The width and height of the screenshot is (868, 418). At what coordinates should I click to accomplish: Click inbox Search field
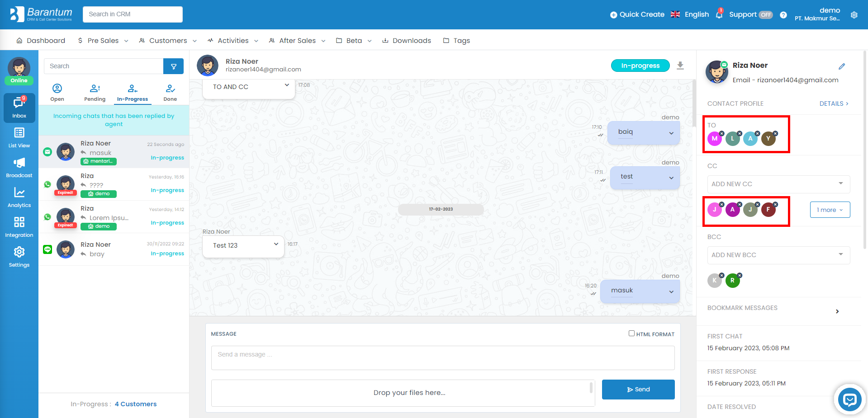pyautogui.click(x=104, y=66)
